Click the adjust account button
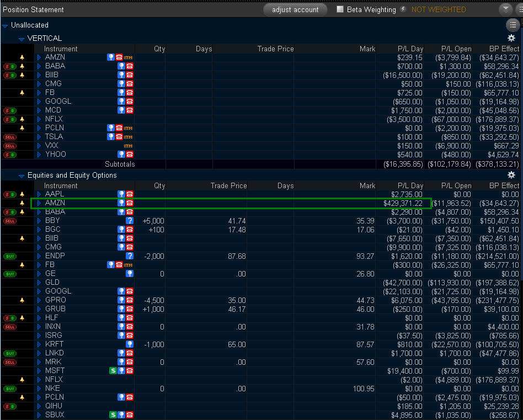 (x=295, y=9)
